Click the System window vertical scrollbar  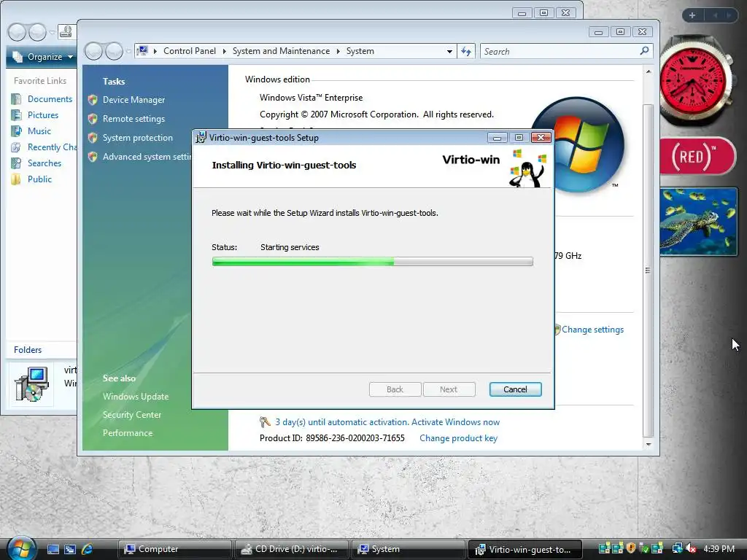point(648,270)
